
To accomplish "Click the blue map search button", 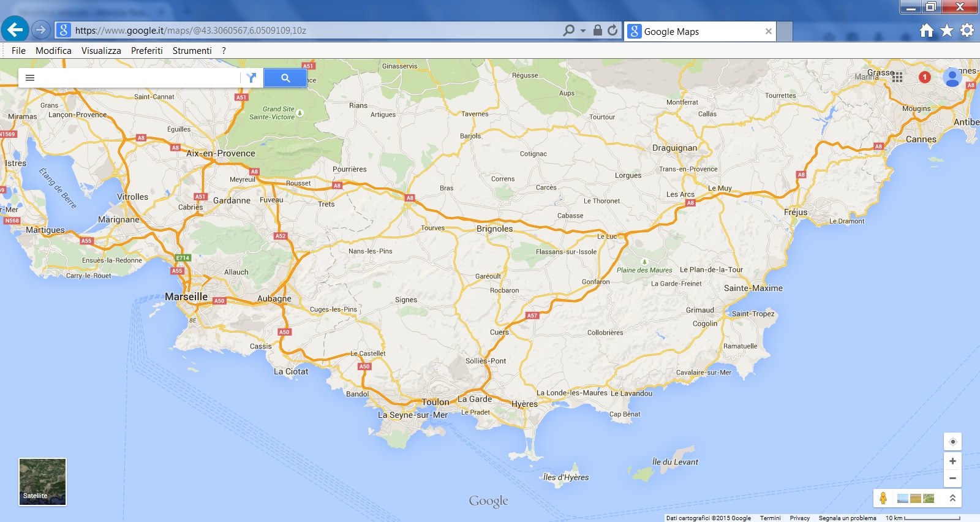I will click(285, 78).
